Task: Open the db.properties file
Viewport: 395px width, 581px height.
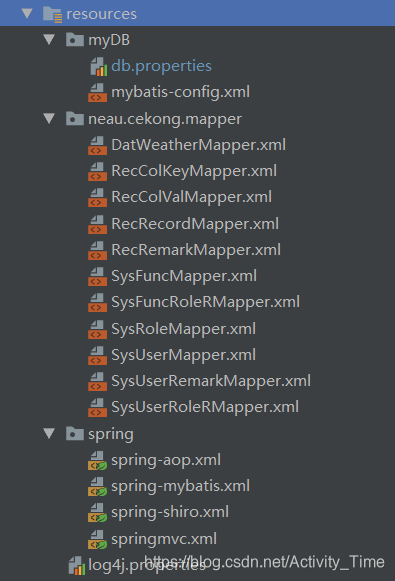Action: pyautogui.click(x=162, y=66)
